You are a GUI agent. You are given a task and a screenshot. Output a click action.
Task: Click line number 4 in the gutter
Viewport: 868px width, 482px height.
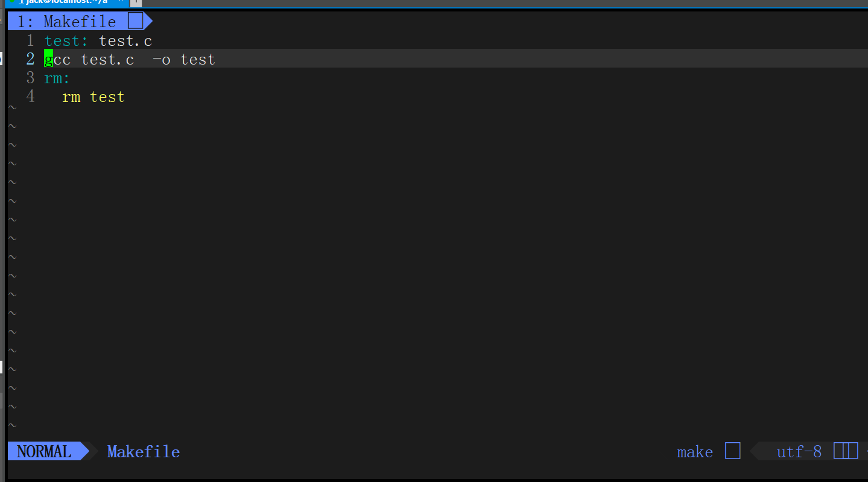[x=30, y=97]
